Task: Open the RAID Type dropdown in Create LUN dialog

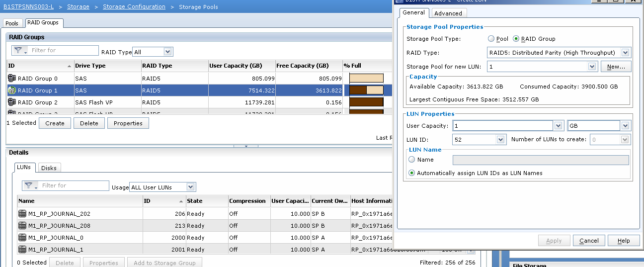Action: click(x=626, y=52)
